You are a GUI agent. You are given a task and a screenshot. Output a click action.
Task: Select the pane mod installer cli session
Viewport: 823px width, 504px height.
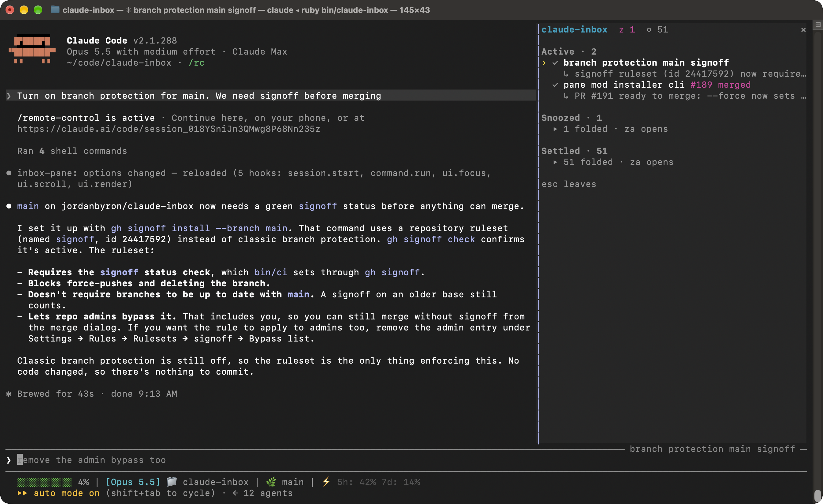click(624, 85)
